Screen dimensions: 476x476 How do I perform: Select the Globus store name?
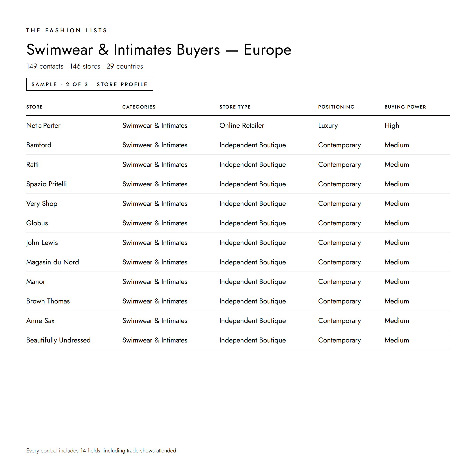pyautogui.click(x=37, y=223)
